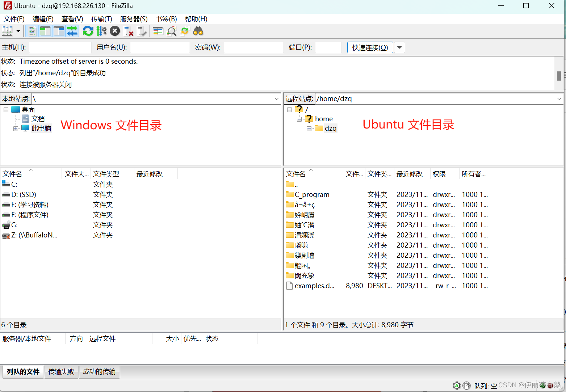Open the 服务器(S) menu

click(134, 19)
